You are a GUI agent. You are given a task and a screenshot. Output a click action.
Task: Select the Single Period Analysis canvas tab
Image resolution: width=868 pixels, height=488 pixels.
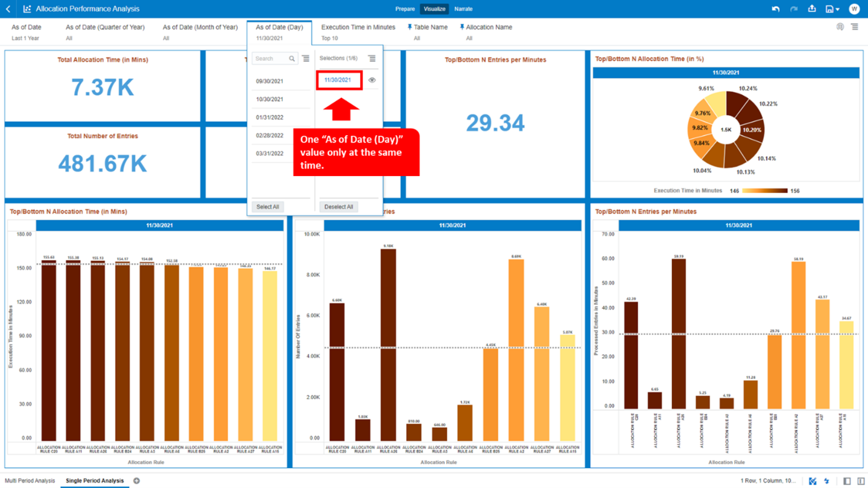[x=95, y=481]
